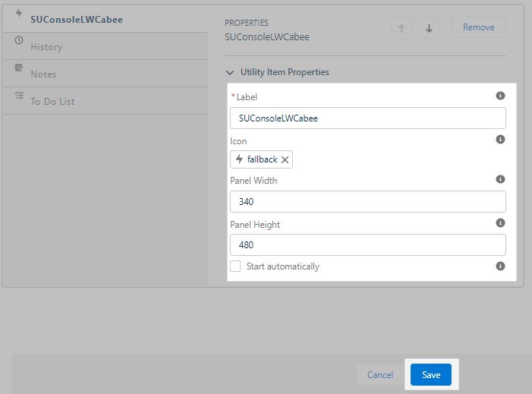Click the info icon beside Icon field
This screenshot has height=394, width=532.
click(500, 140)
